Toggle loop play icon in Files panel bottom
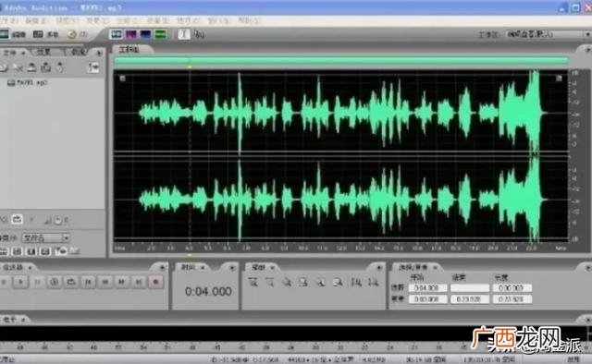Image resolution: width=592 pixels, height=364 pixels. click(17, 219)
